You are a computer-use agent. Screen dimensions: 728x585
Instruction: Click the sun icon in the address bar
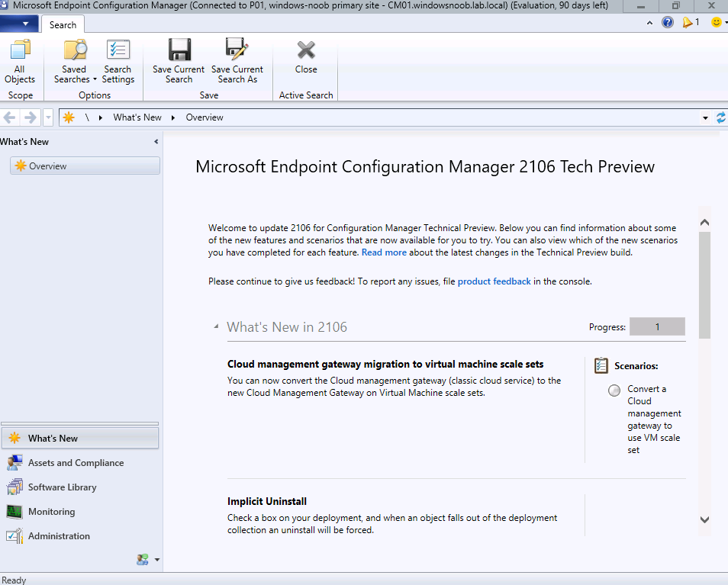pos(69,117)
